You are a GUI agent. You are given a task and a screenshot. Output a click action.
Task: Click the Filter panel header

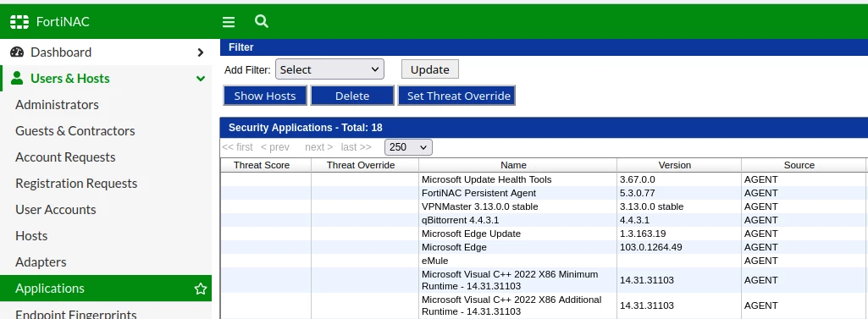545,47
